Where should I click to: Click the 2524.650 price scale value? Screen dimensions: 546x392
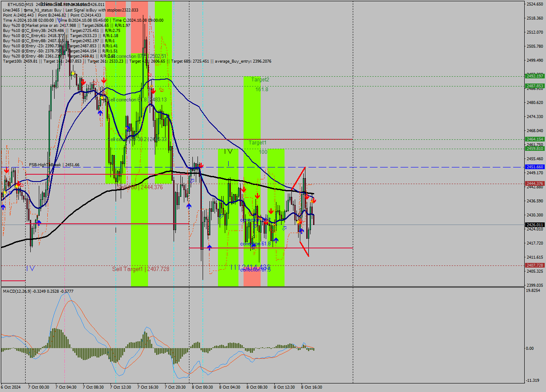point(534,4)
